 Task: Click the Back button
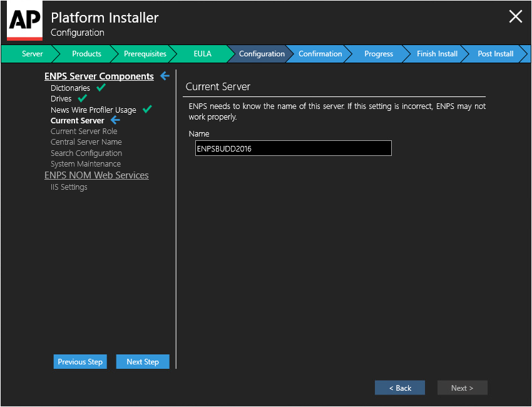(x=400, y=388)
